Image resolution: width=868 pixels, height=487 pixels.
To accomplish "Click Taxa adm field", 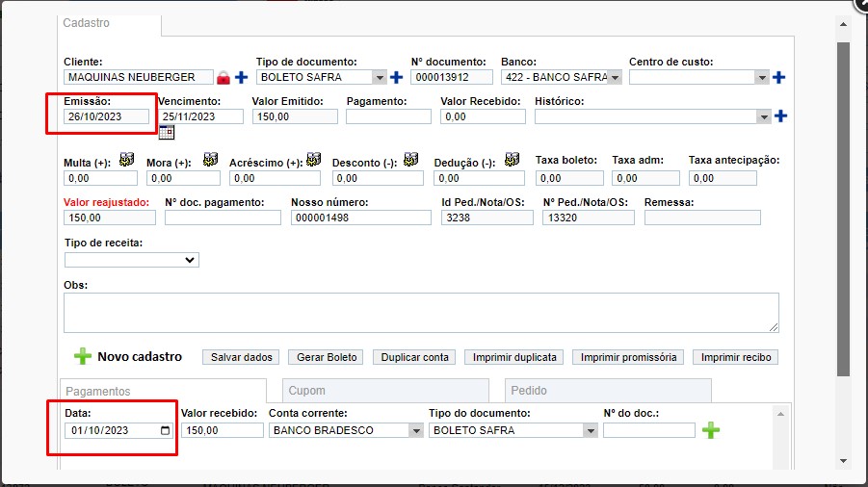I will click(x=646, y=178).
